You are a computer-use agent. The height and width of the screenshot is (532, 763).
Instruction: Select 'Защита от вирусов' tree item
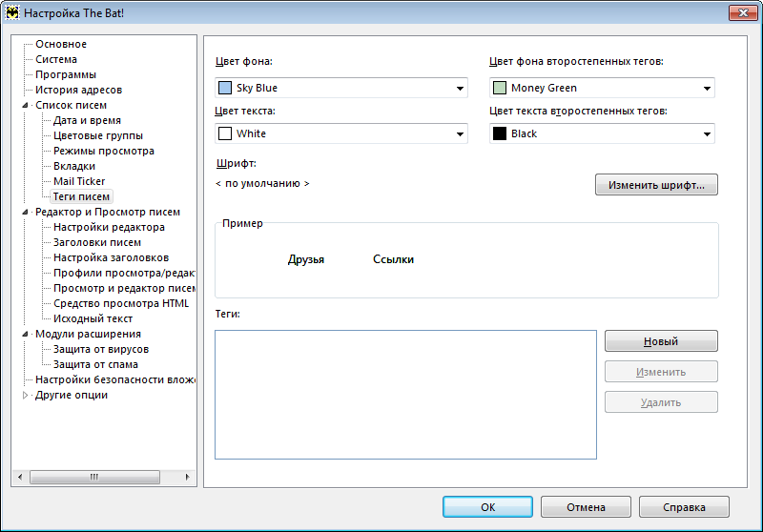tap(101, 349)
